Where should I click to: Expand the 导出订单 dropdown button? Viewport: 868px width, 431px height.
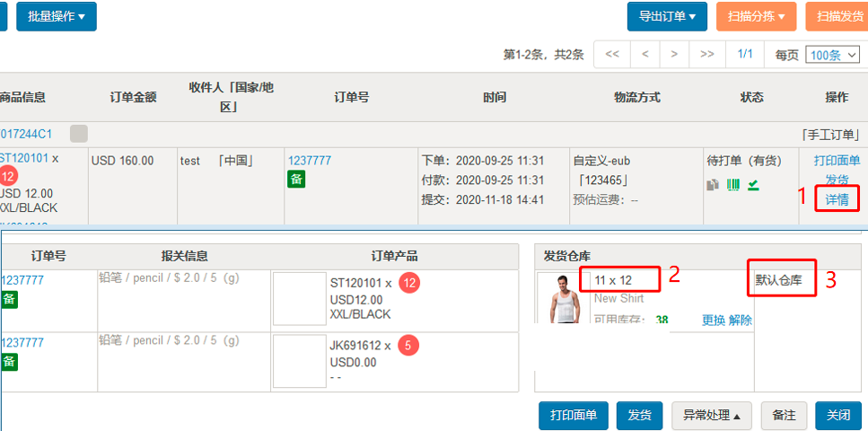coord(667,16)
